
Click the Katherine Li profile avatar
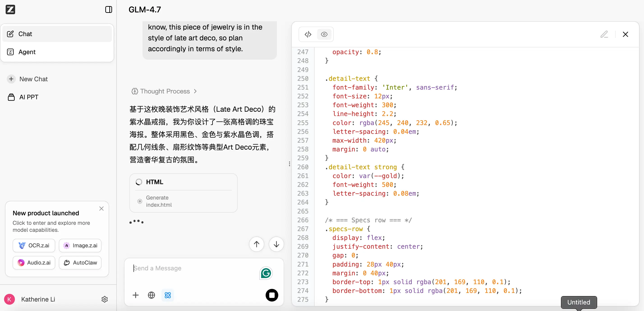click(9, 299)
